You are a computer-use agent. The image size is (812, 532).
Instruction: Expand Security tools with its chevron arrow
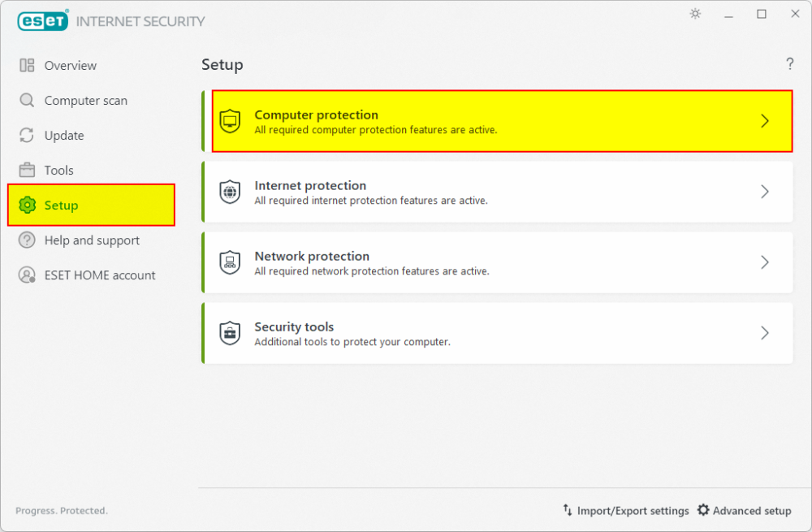point(764,333)
